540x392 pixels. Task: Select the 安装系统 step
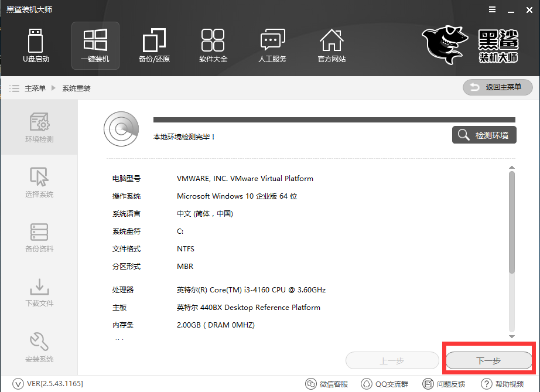[x=39, y=347]
